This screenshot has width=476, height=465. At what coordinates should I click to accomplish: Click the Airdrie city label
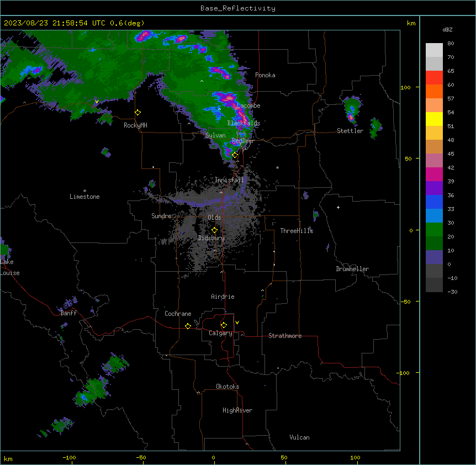[x=223, y=297]
